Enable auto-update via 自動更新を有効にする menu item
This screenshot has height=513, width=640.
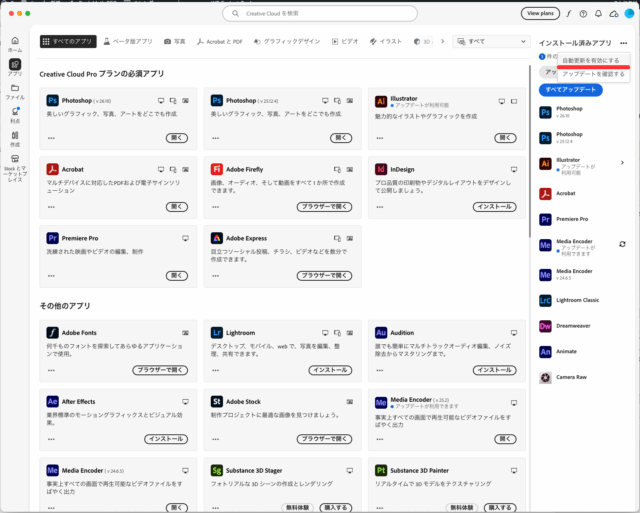[x=590, y=60]
